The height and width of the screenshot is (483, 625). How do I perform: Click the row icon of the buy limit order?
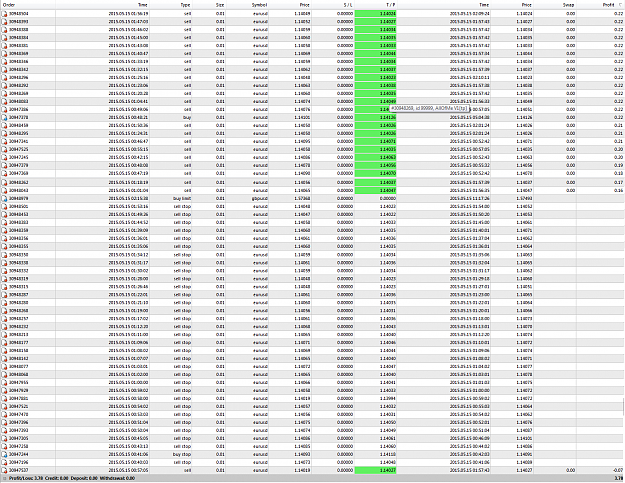(4, 198)
